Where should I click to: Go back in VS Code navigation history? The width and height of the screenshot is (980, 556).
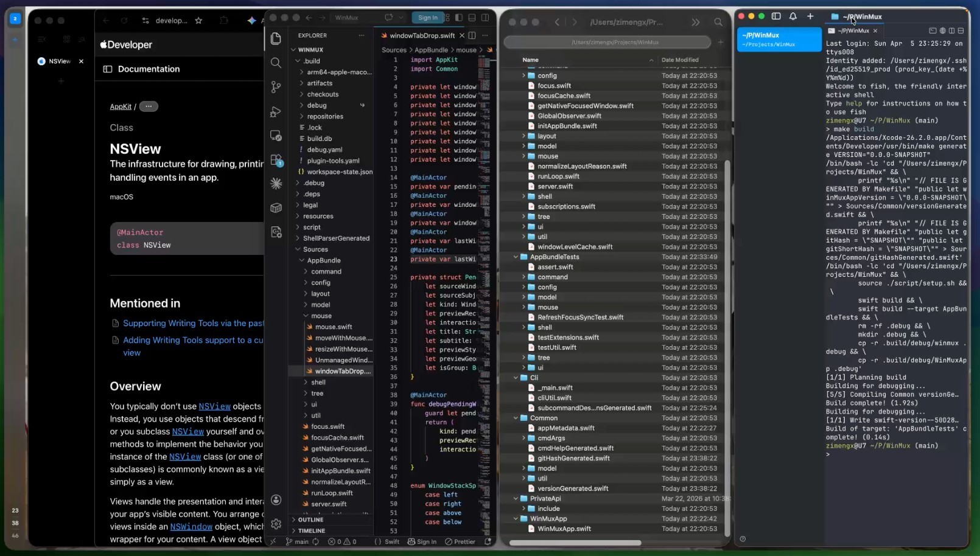coord(309,18)
